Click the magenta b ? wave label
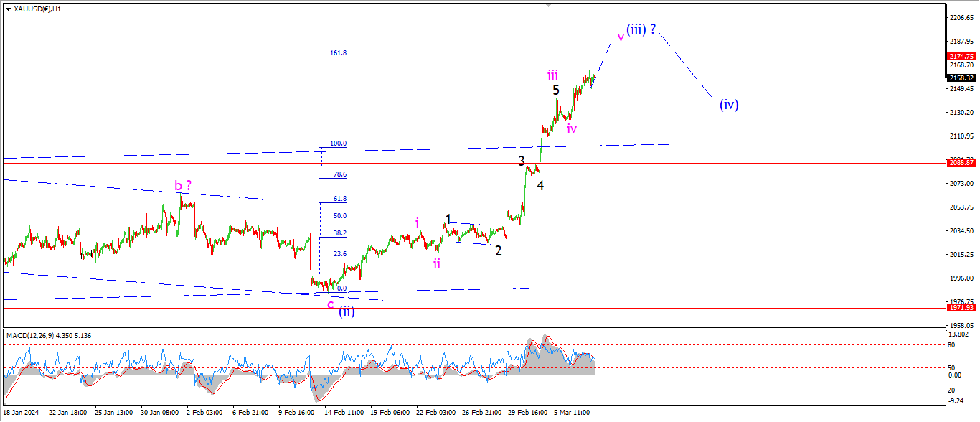 tap(183, 186)
